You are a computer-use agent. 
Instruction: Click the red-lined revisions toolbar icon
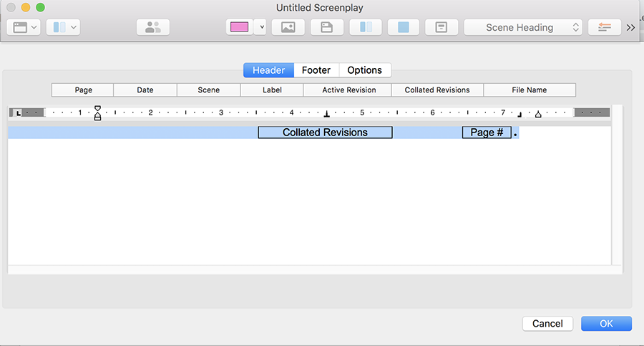coord(604,27)
